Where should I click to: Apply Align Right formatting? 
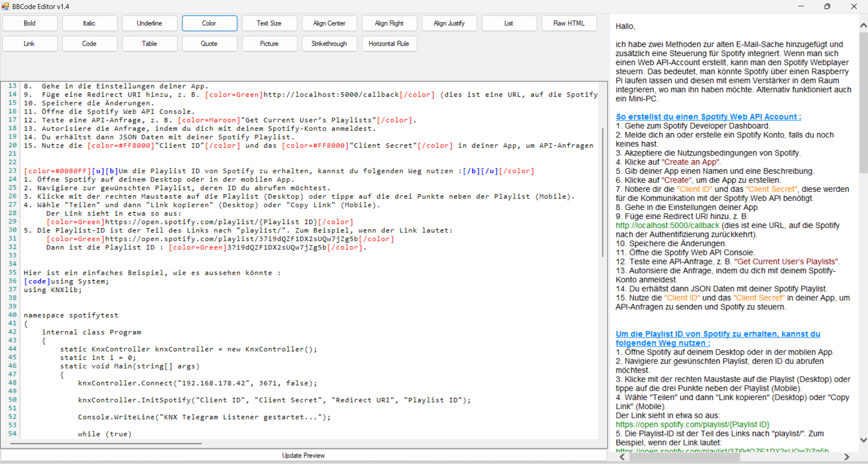(x=389, y=23)
